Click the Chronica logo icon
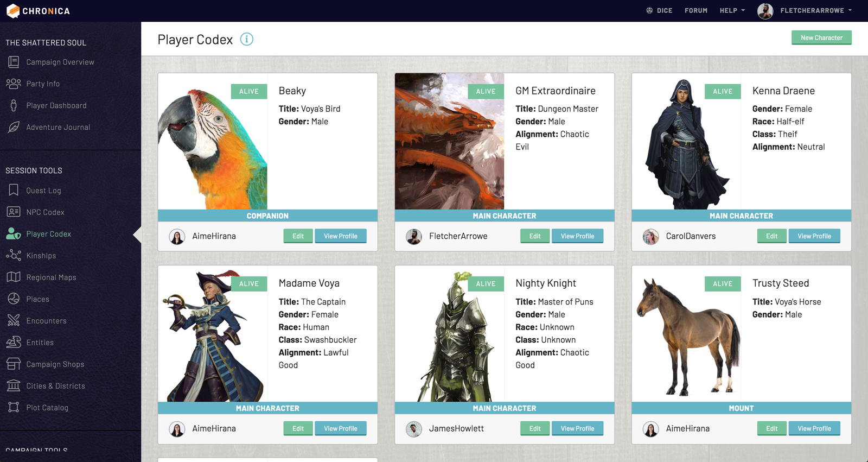This screenshot has width=868, height=462. tap(13, 11)
